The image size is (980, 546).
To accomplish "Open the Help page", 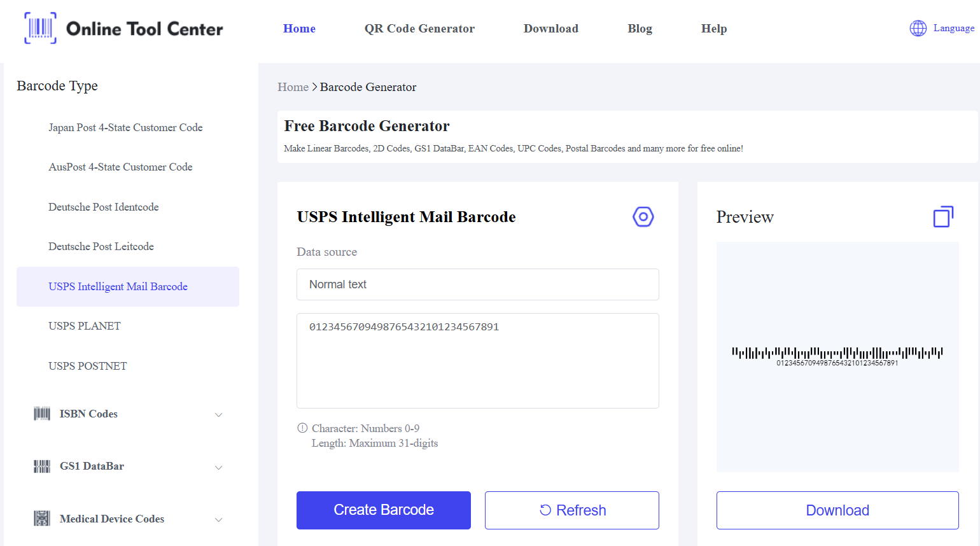I will (x=714, y=29).
